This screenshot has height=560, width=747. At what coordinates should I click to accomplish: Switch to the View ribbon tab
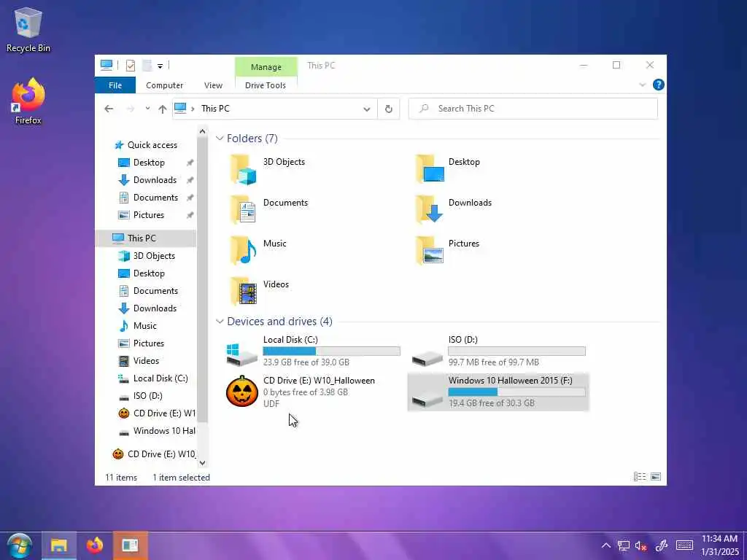coord(213,85)
